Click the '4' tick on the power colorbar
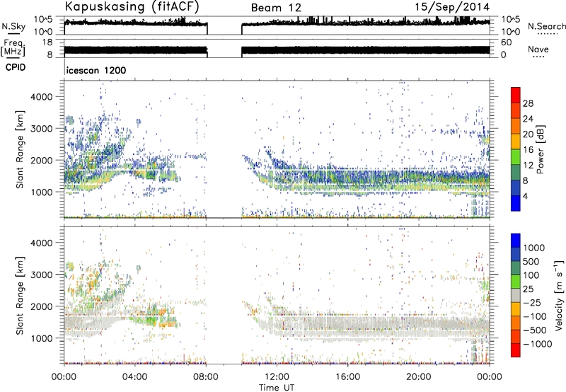Image resolution: width=566 pixels, height=392 pixels. coord(525,196)
